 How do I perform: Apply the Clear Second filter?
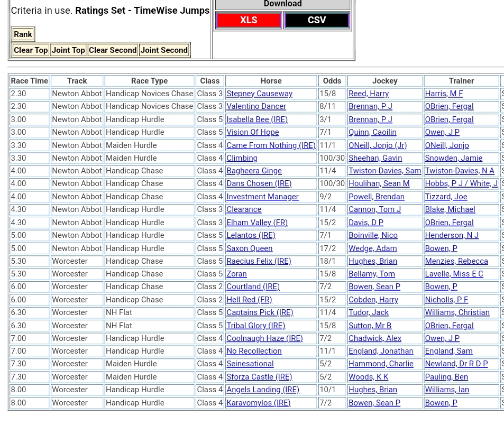pyautogui.click(x=113, y=50)
